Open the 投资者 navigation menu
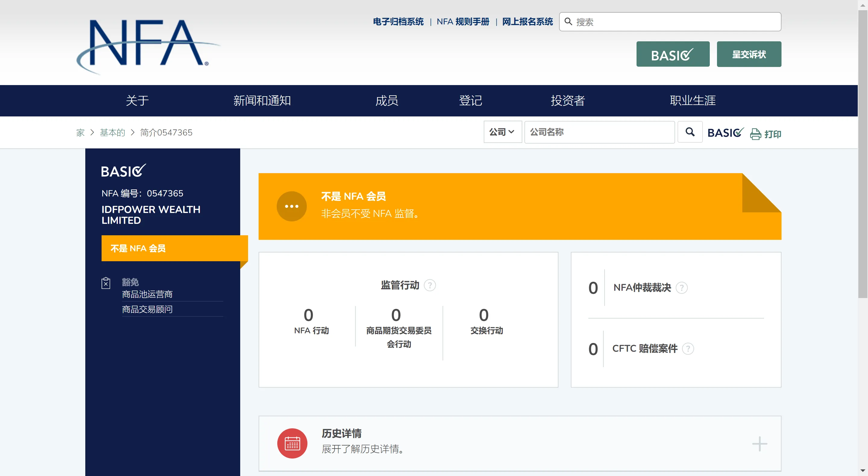 click(x=568, y=100)
